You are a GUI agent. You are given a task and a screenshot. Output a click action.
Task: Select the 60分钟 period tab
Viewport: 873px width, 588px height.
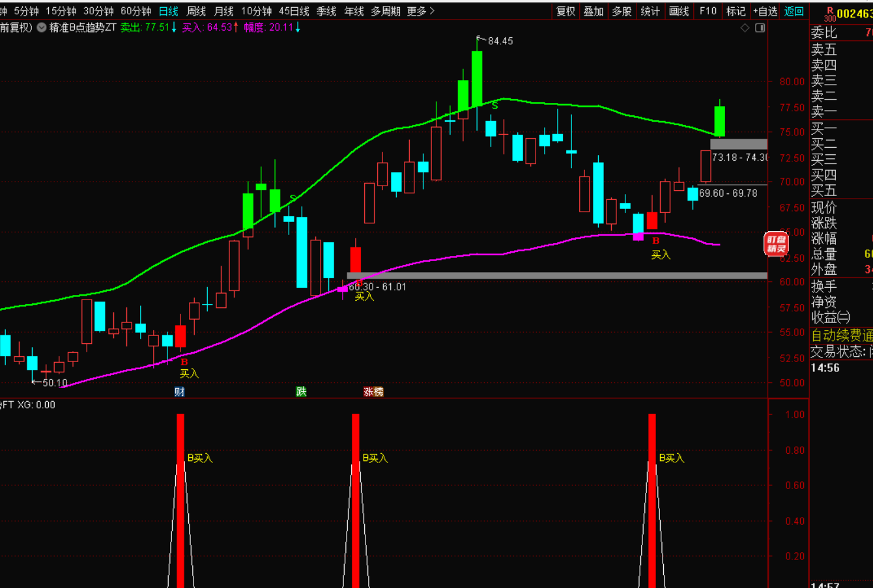[136, 11]
